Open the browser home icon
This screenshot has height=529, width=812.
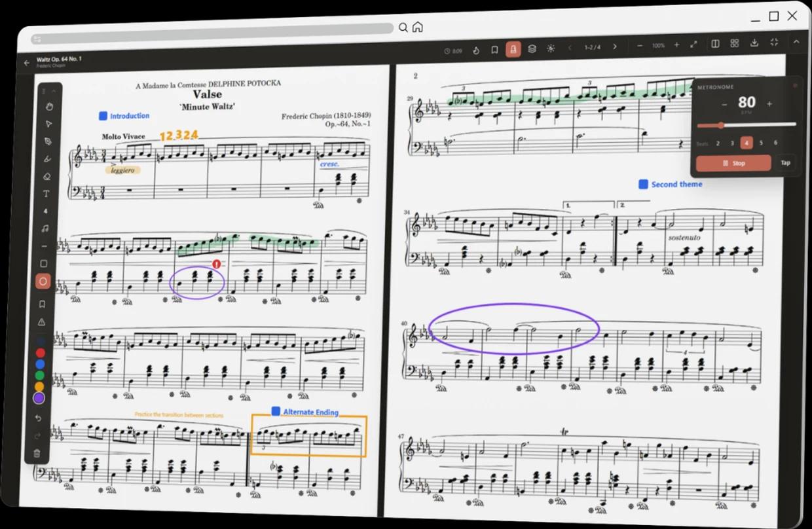pyautogui.click(x=417, y=27)
